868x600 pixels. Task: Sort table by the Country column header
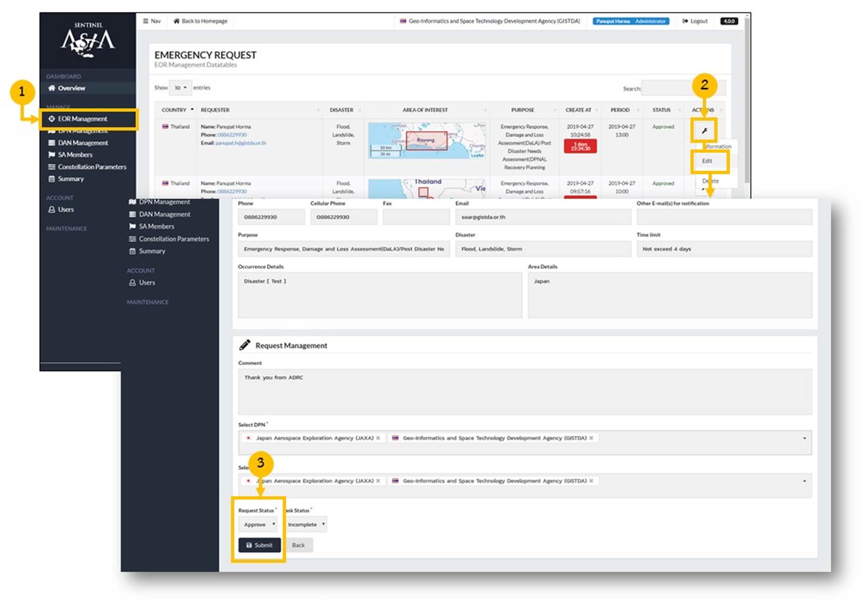174,110
